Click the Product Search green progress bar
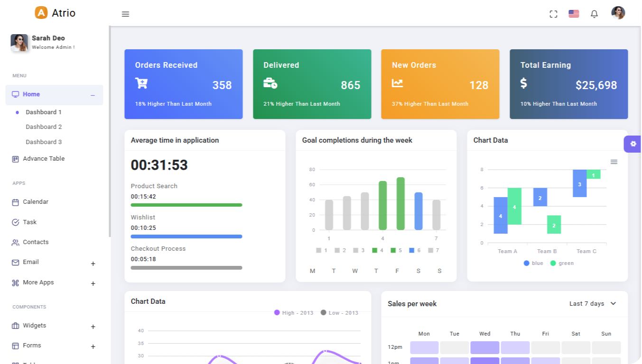This screenshot has width=642, height=364. (x=186, y=205)
